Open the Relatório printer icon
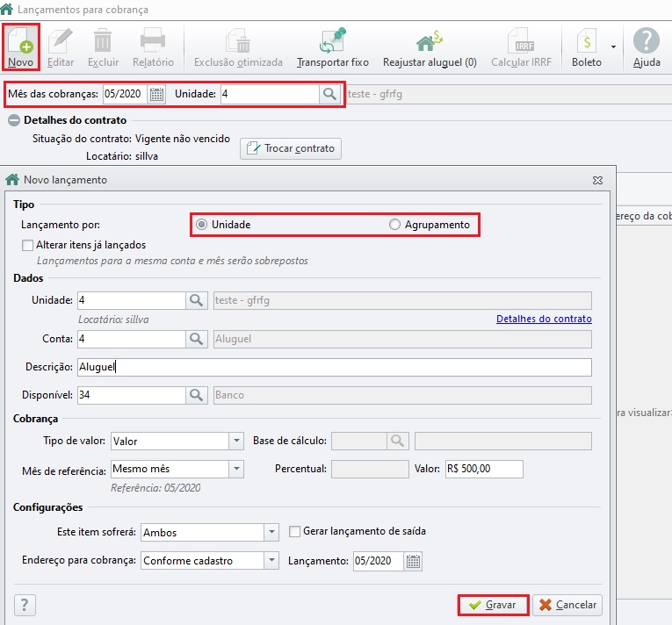The height and width of the screenshot is (625, 672). pyautogui.click(x=153, y=41)
